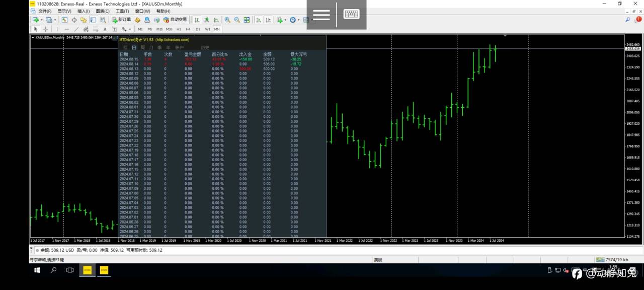Switch timeframe to D1
The width and height of the screenshot is (644, 290).
[x=198, y=29]
